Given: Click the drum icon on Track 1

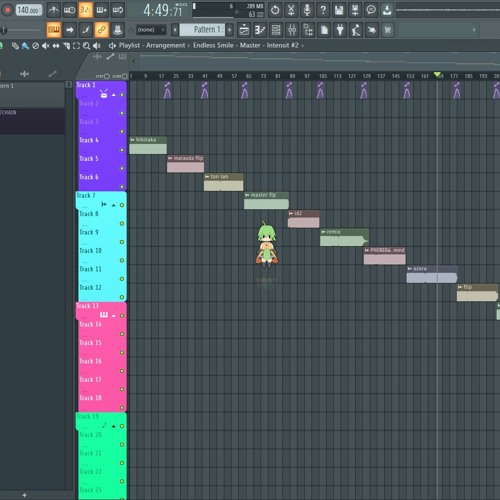Looking at the screenshot, I should tap(104, 94).
